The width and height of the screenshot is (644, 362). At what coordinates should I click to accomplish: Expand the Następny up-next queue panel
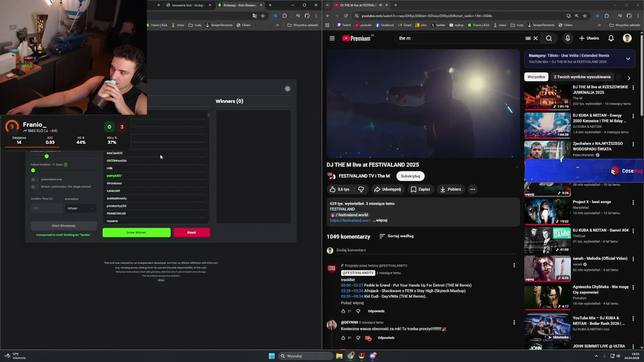click(628, 59)
